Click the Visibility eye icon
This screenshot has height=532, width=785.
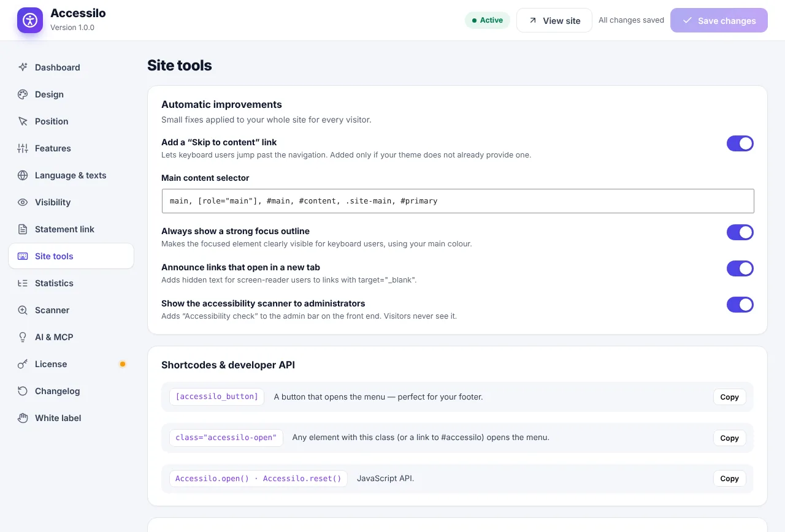pos(23,202)
